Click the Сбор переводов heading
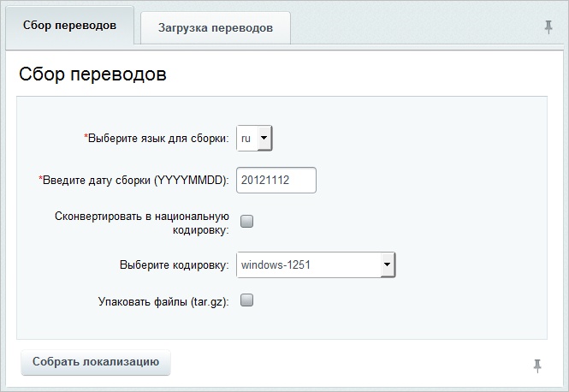Screen dimensions: 569x392 tap(92, 74)
